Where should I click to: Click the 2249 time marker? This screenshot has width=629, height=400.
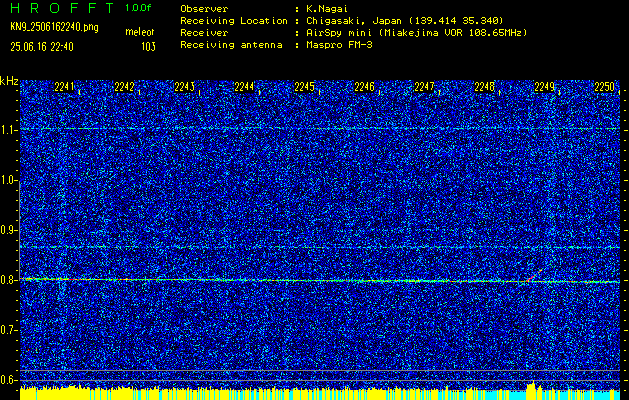pos(544,87)
